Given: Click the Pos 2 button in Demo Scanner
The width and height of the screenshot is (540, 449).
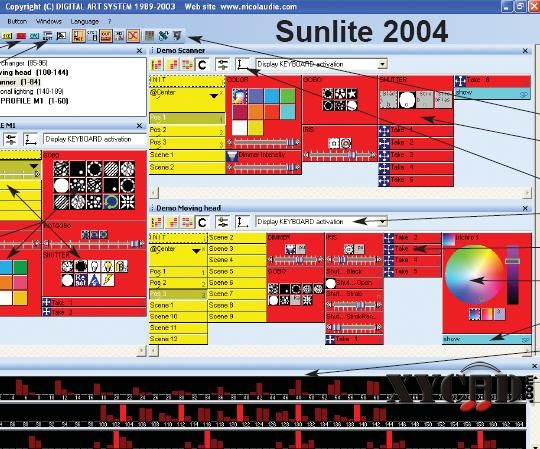Looking at the screenshot, I should pyautogui.click(x=187, y=130).
